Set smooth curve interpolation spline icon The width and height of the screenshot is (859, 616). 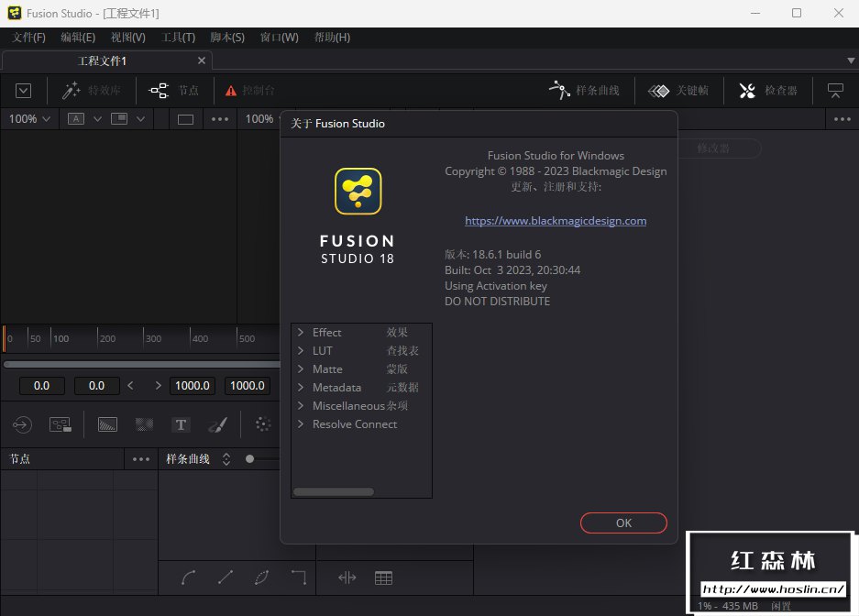(189, 577)
